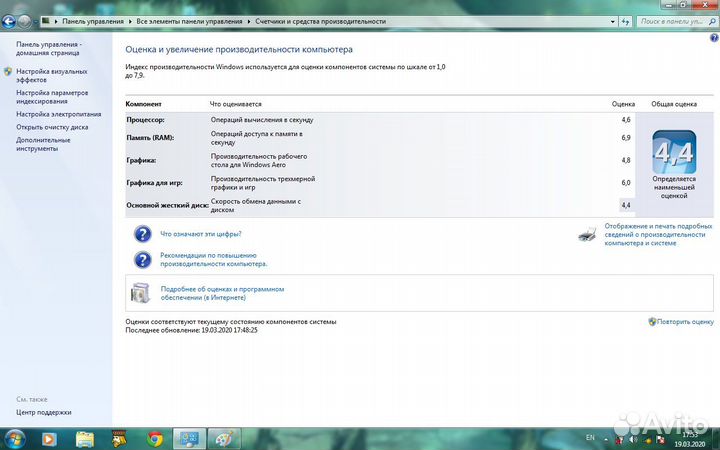Launch Windows Media Player from taskbar
This screenshot has width=720, height=450.
(49, 439)
